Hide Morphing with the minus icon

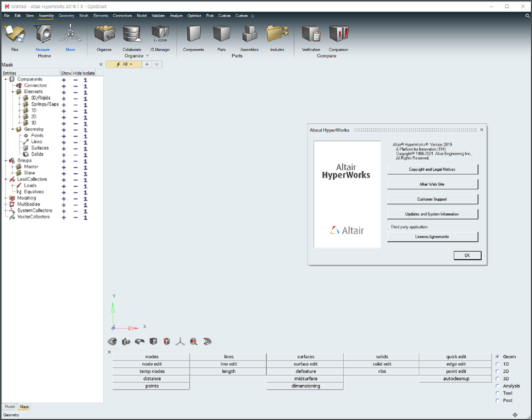(x=76, y=198)
